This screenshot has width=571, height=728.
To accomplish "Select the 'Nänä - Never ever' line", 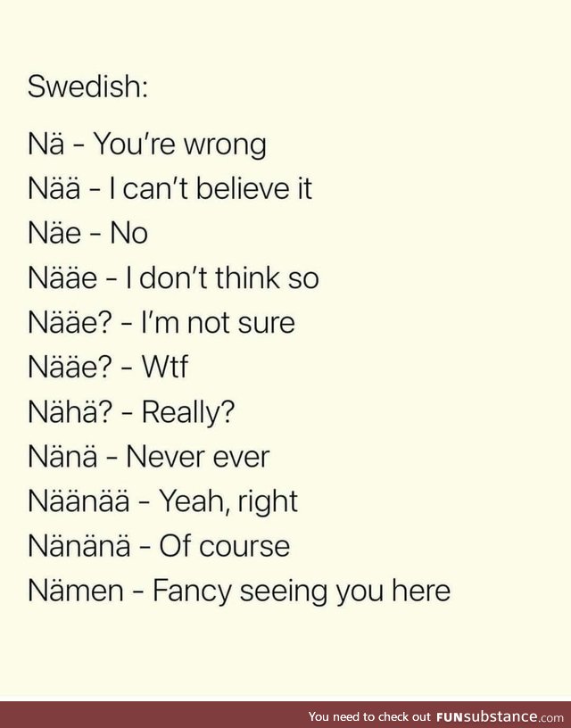I will (x=149, y=456).
